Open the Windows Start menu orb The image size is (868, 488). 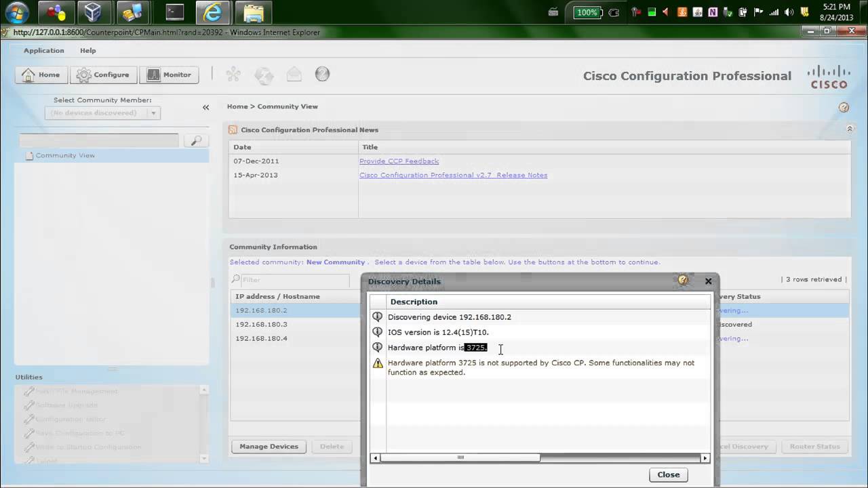[x=16, y=12]
